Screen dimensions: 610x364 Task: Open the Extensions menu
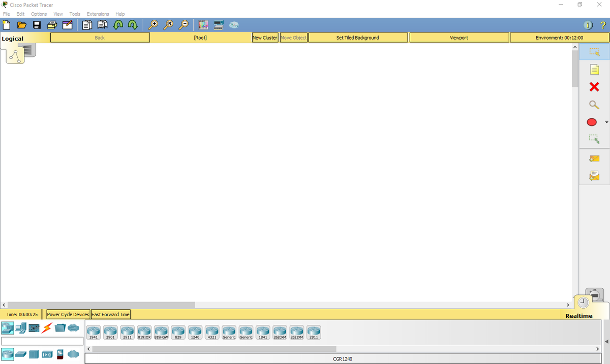(x=98, y=14)
